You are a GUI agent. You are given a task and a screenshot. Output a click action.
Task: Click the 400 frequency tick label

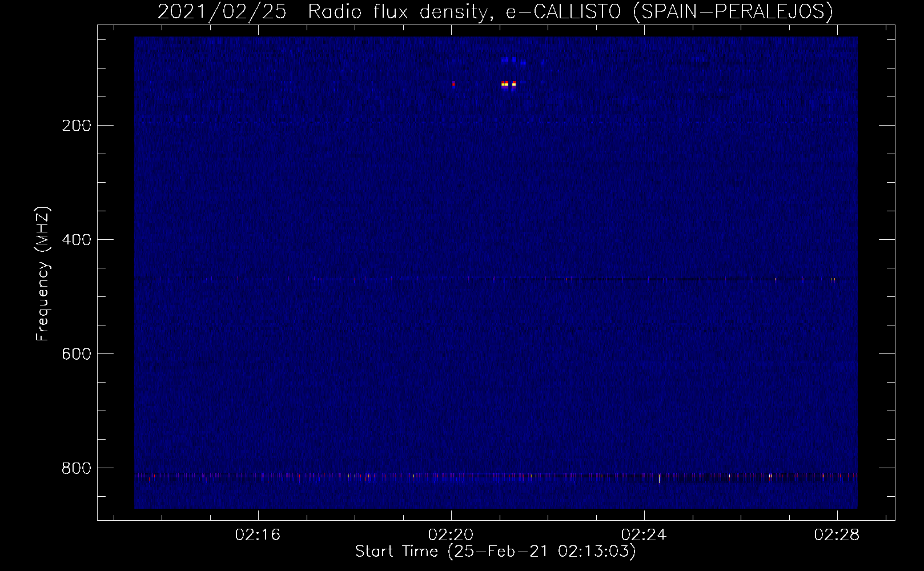point(75,239)
